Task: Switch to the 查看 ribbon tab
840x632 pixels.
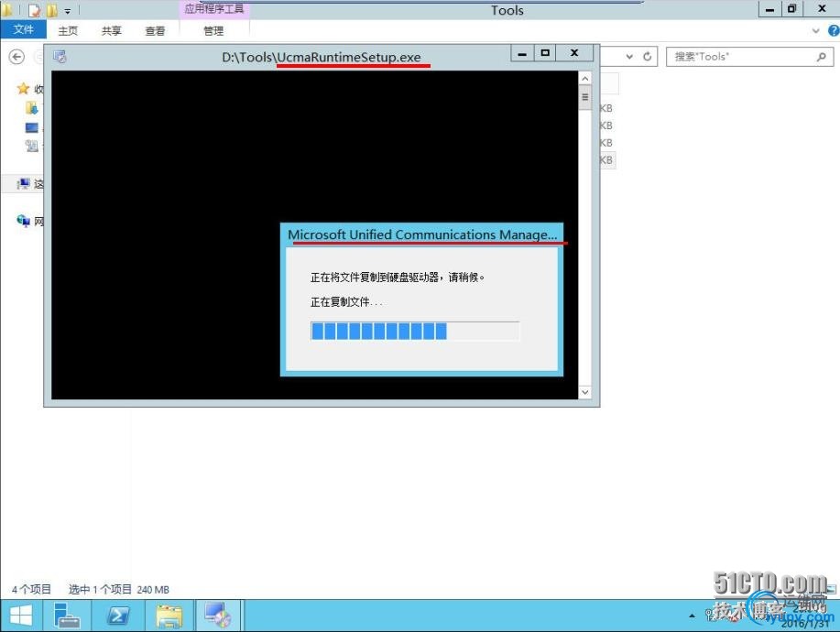Action: click(155, 31)
